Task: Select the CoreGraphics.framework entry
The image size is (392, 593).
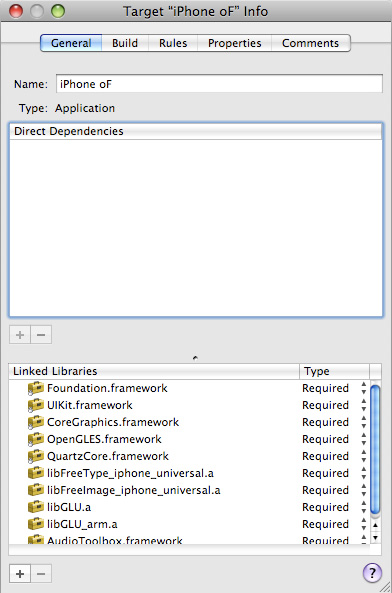Action: (189, 422)
